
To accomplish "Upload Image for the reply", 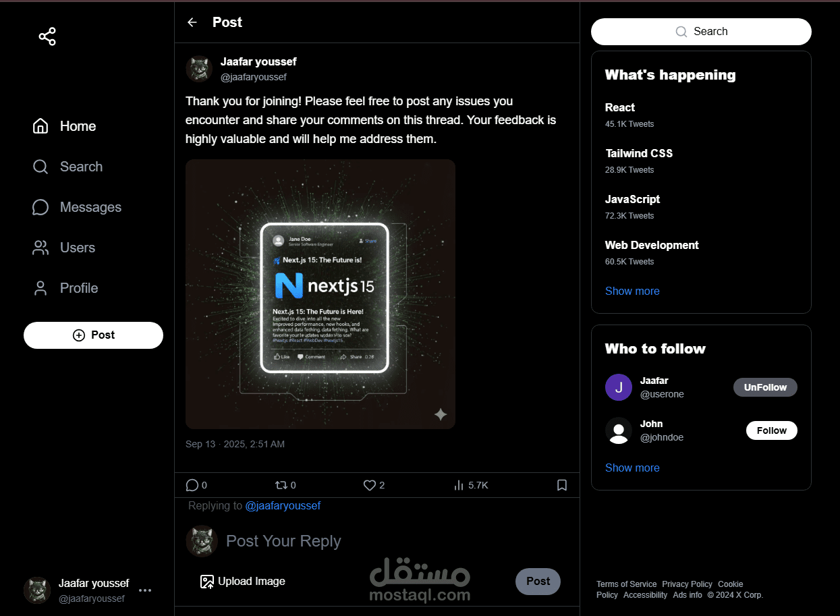I will (243, 581).
